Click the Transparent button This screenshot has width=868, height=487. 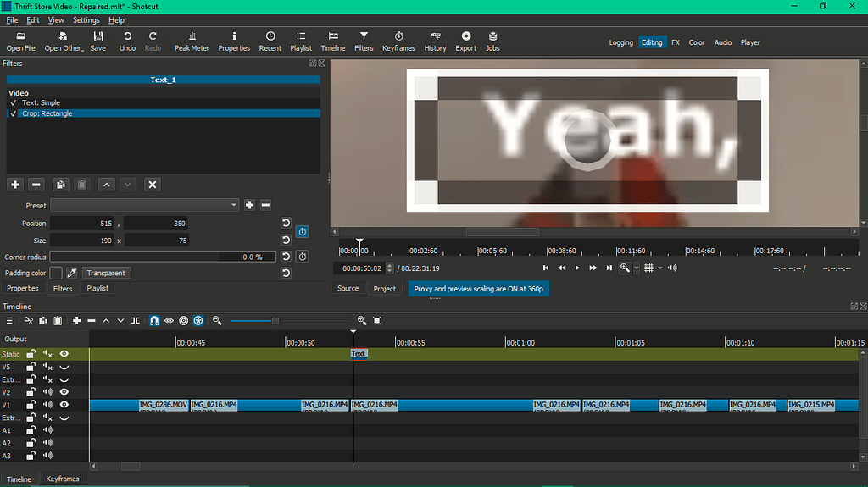(106, 273)
